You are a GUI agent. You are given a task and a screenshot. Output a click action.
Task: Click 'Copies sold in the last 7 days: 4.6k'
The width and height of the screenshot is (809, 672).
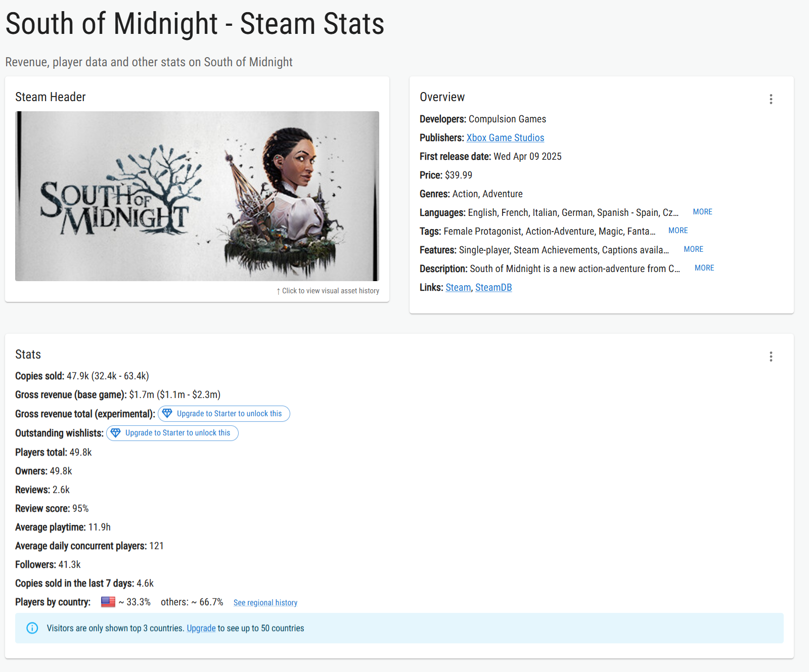pos(84,583)
